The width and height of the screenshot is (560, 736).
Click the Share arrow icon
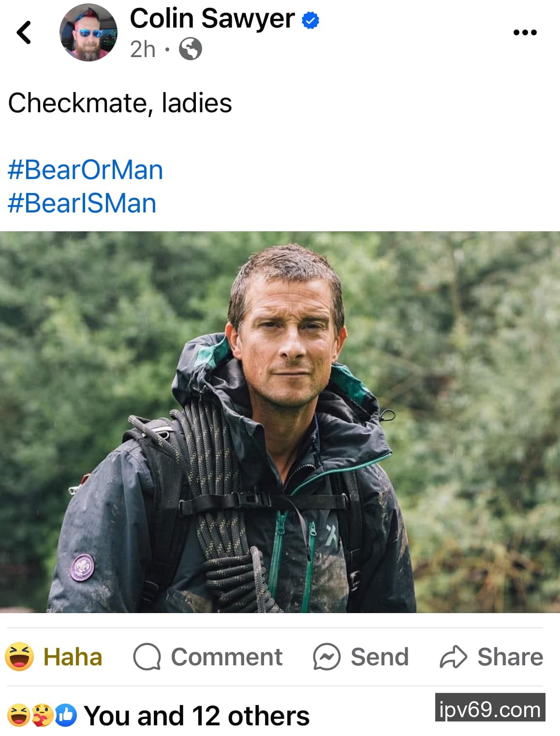[453, 657]
